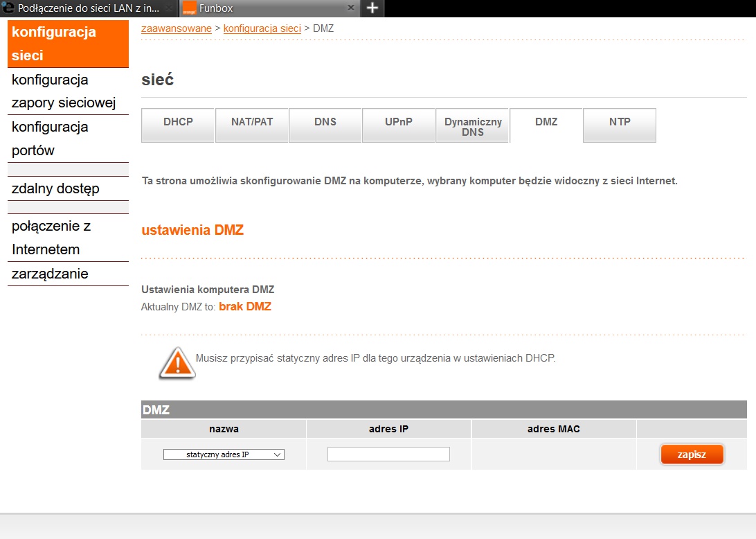This screenshot has width=756, height=539.
Task: Click the 'Ta strona umożliwia skonfigurowanie DMZ' description
Action: click(409, 181)
